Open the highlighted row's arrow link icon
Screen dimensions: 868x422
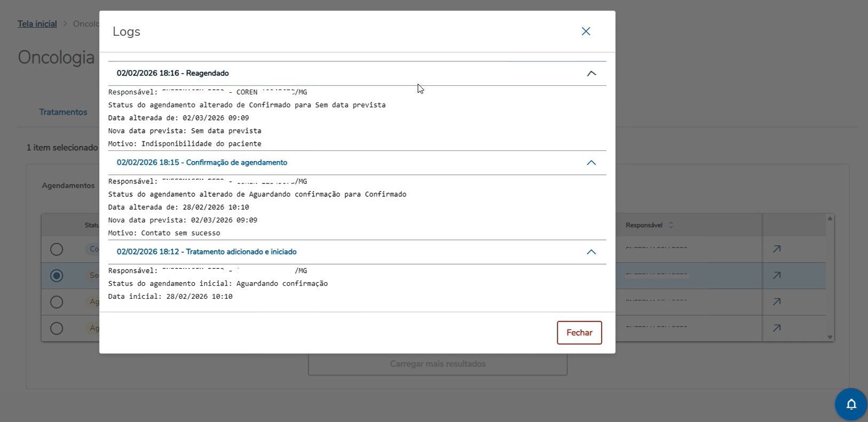point(777,275)
